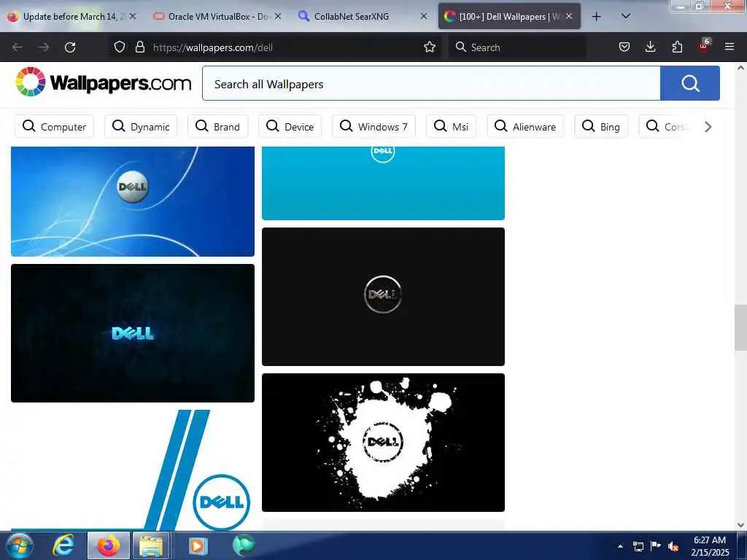Open the Pocket save icon
747x560 pixels.
coord(624,47)
